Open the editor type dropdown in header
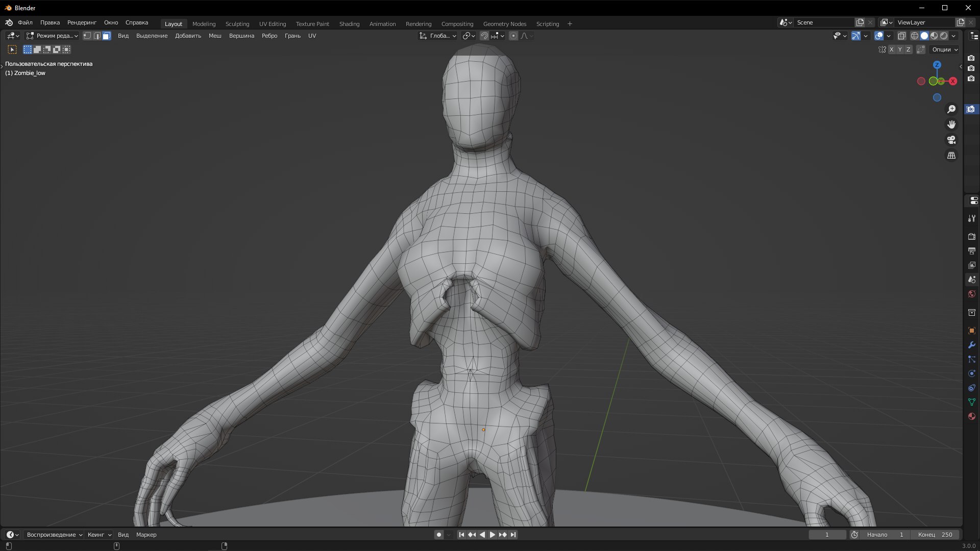This screenshot has height=551, width=980. click(x=13, y=36)
